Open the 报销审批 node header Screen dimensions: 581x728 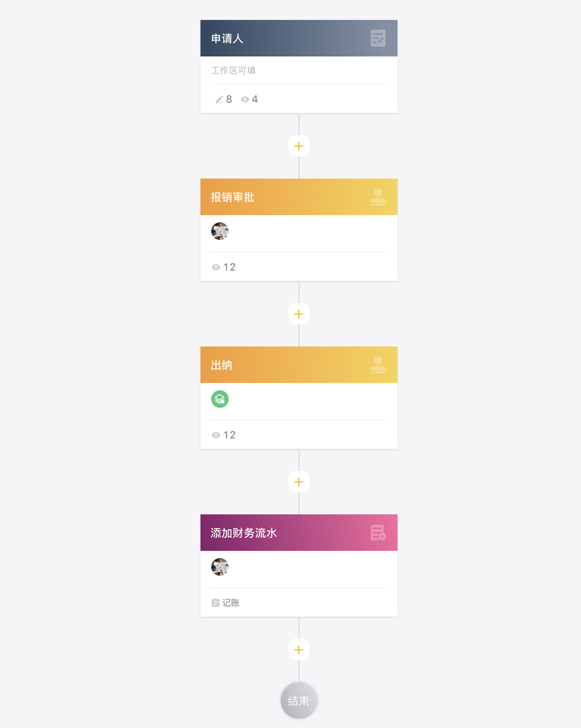click(x=299, y=197)
